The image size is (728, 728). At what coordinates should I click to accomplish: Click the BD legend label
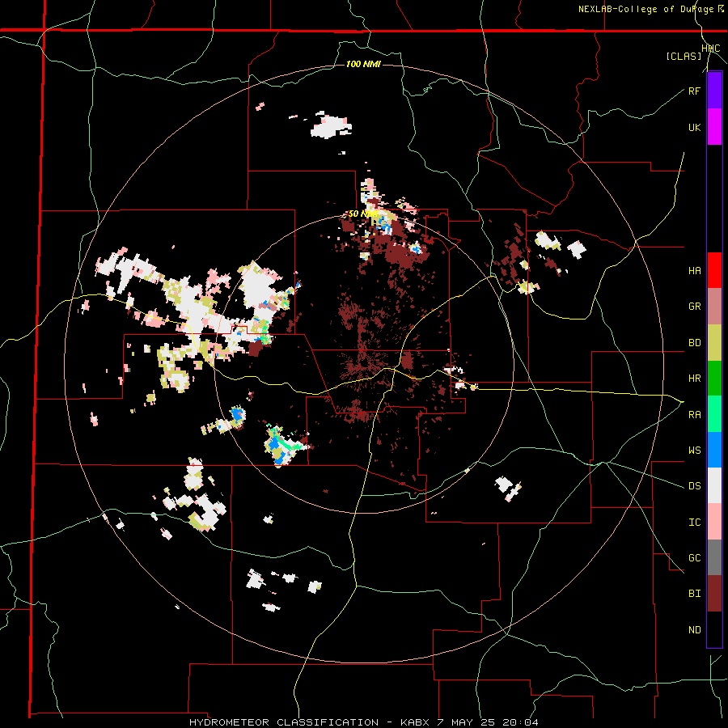(694, 343)
